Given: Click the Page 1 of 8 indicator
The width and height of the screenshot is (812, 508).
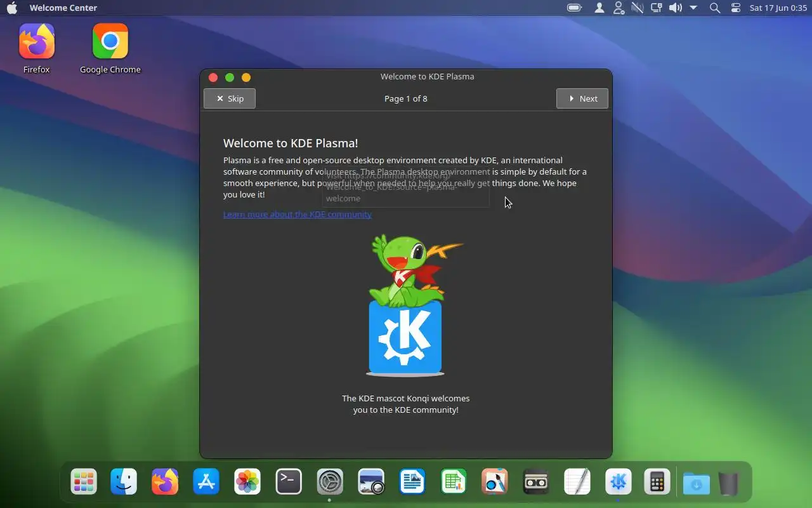Looking at the screenshot, I should pyautogui.click(x=406, y=98).
